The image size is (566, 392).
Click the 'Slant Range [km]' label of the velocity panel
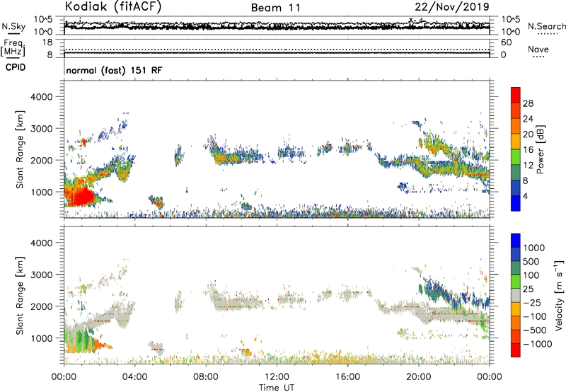point(20,295)
